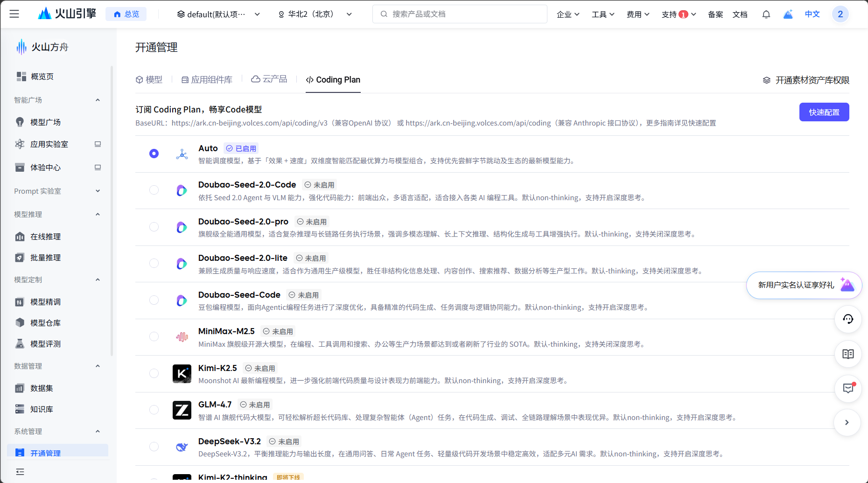The image size is (868, 483).
Task: Select the DeepSeek-V3.2 radio button
Action: click(x=154, y=447)
